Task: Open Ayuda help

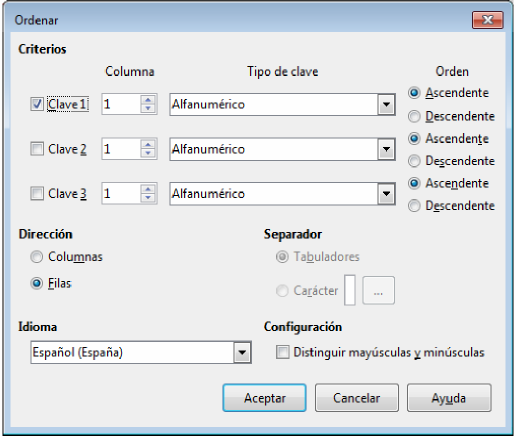Action: [449, 398]
